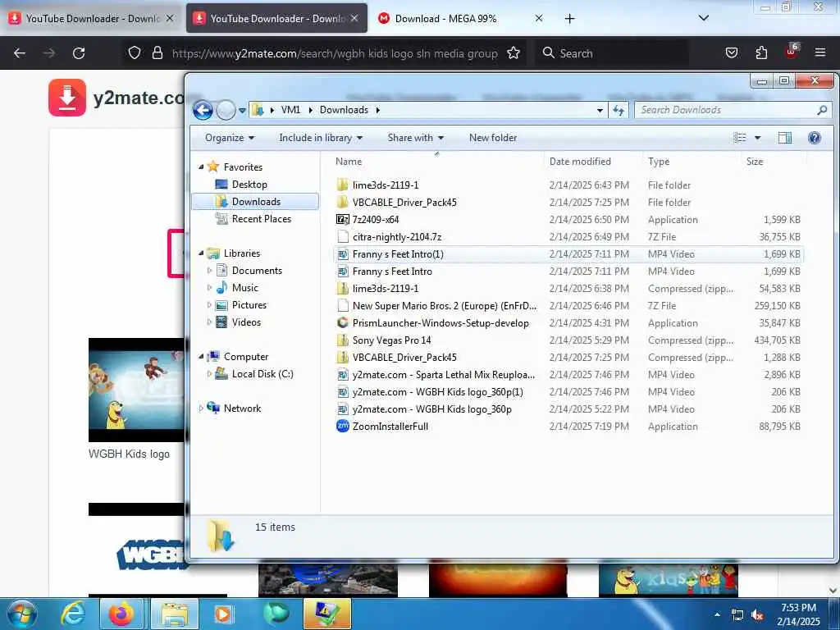Image resolution: width=840 pixels, height=630 pixels.
Task: Select the ZoomInstallerFull application icon
Action: click(x=343, y=427)
